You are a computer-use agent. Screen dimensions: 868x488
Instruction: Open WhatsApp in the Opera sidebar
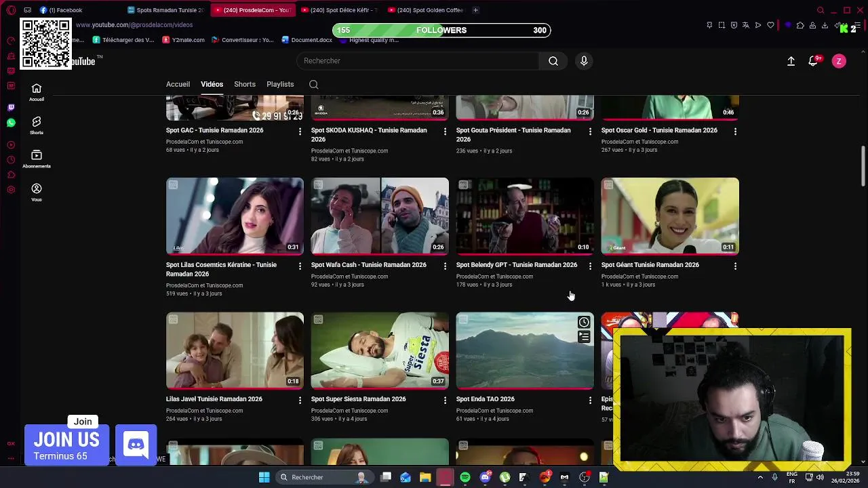(11, 123)
